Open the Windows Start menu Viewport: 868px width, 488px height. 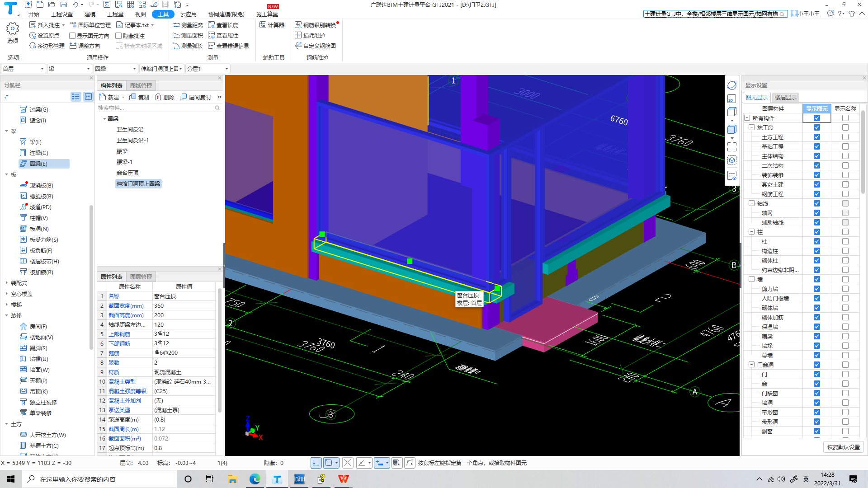point(11,479)
